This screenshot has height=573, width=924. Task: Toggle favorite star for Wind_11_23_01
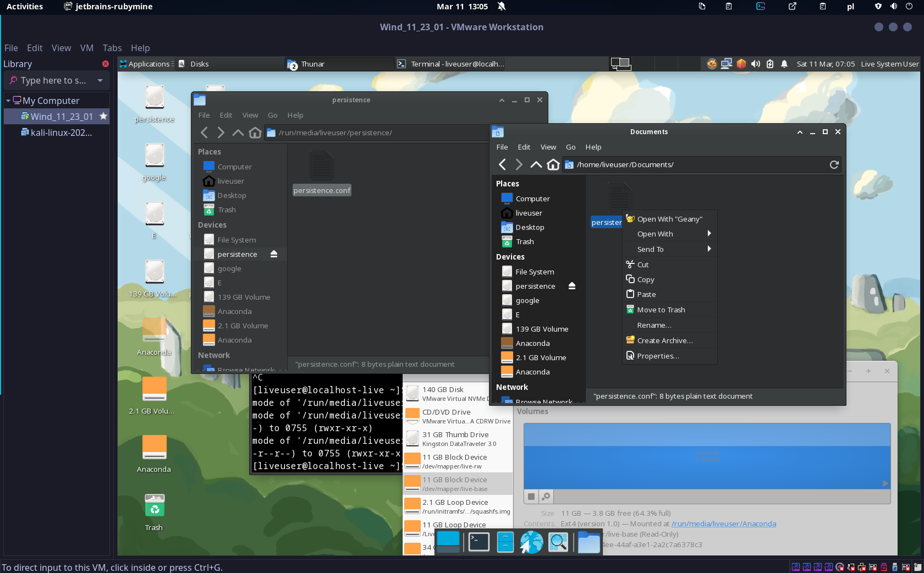103,116
